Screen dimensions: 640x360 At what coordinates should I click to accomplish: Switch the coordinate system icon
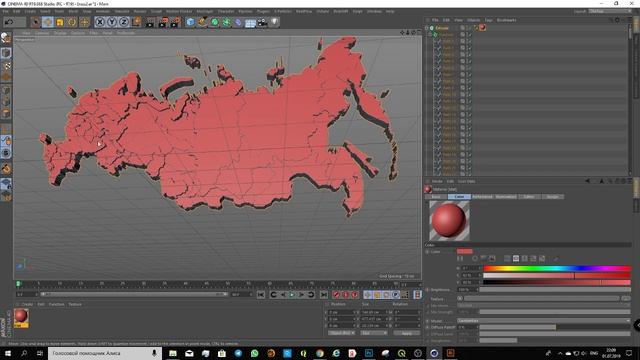[136, 22]
